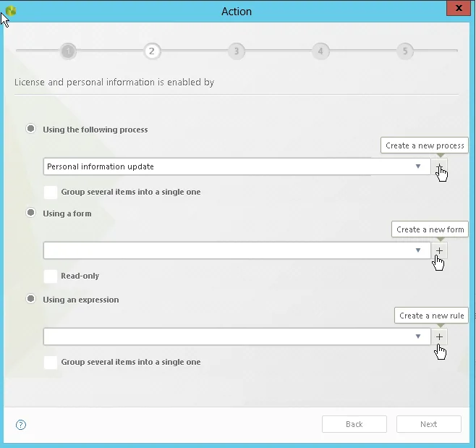
Task: Click the 'Create a new rule' tooltip
Action: 431,316
